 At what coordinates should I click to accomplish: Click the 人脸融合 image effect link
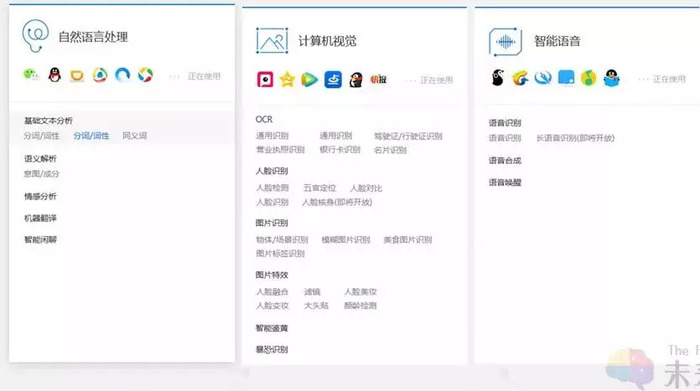click(272, 292)
